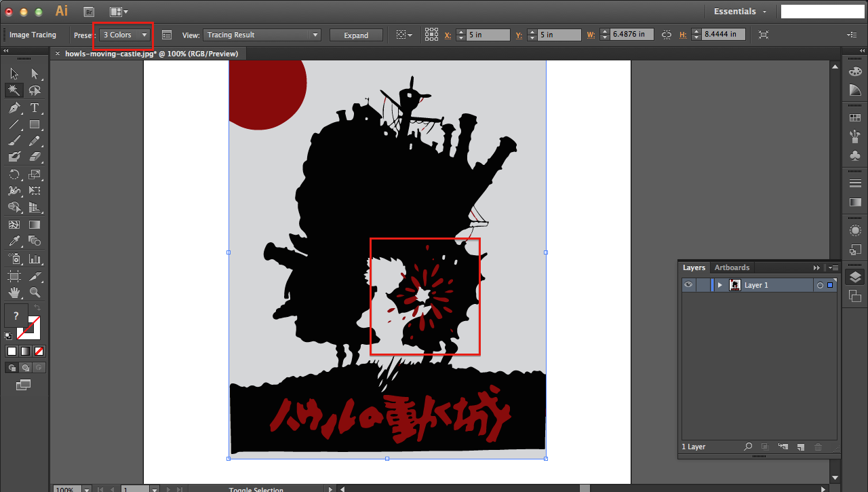Open the Layers panel menu
868x492 pixels.
834,267
